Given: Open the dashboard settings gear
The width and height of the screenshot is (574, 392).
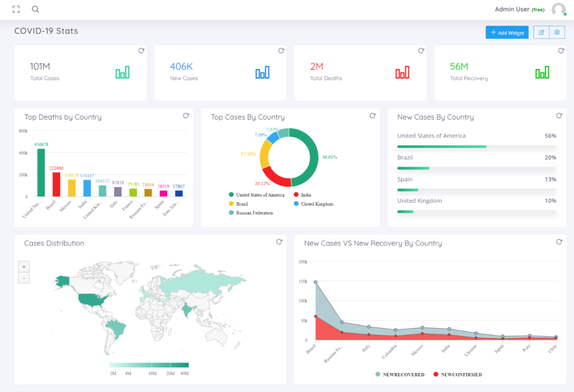Looking at the screenshot, I should 557,32.
